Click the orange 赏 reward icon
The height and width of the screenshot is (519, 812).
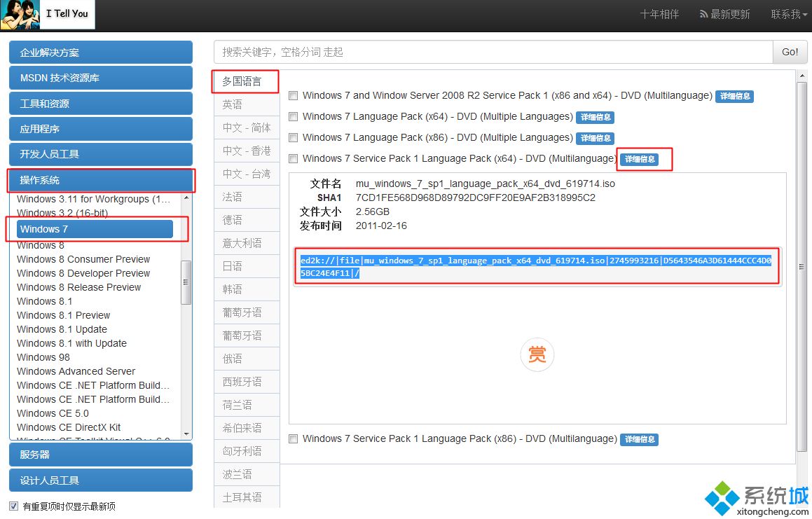click(x=537, y=355)
